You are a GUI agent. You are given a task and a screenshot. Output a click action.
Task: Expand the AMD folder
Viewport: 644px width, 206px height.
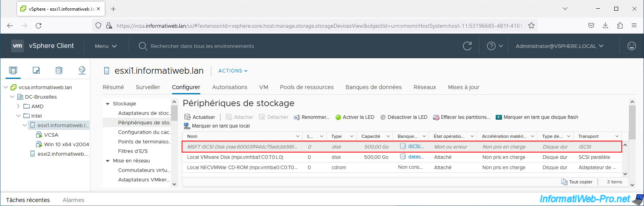point(18,106)
